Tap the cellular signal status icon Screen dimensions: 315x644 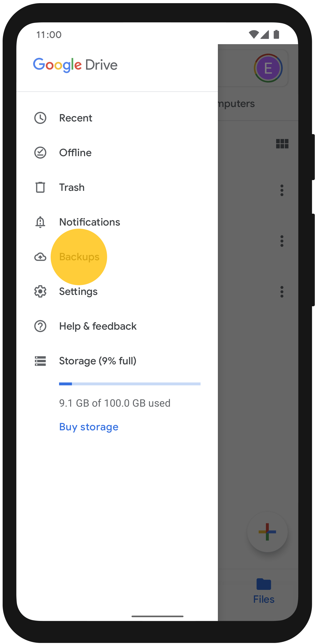[x=265, y=34]
